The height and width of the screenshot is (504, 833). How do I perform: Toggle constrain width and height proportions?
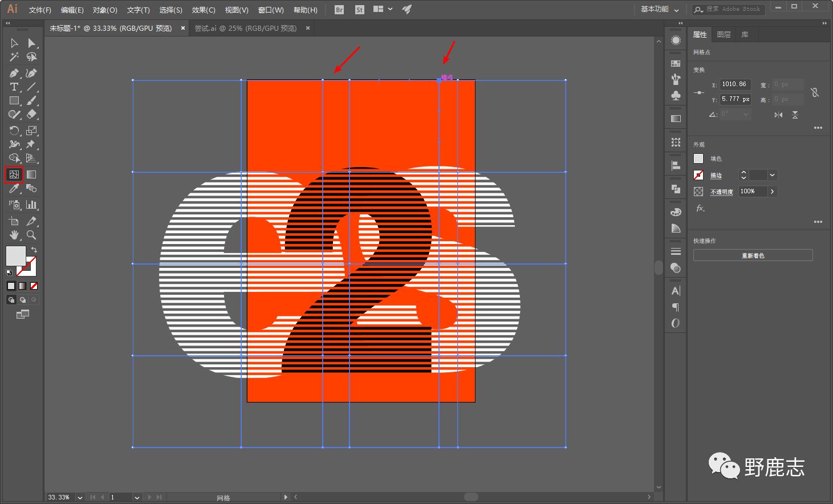coord(815,92)
